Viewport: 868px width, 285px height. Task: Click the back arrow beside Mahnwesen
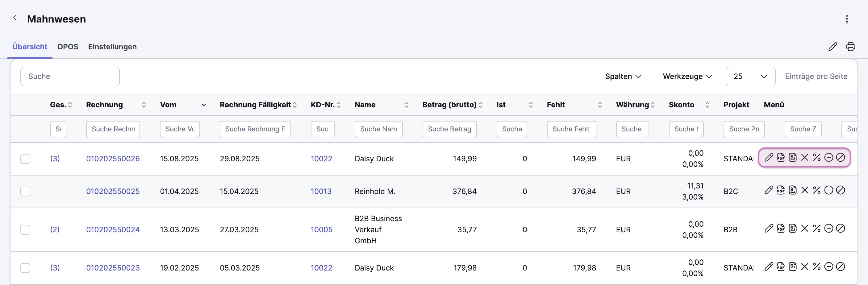coord(15,18)
